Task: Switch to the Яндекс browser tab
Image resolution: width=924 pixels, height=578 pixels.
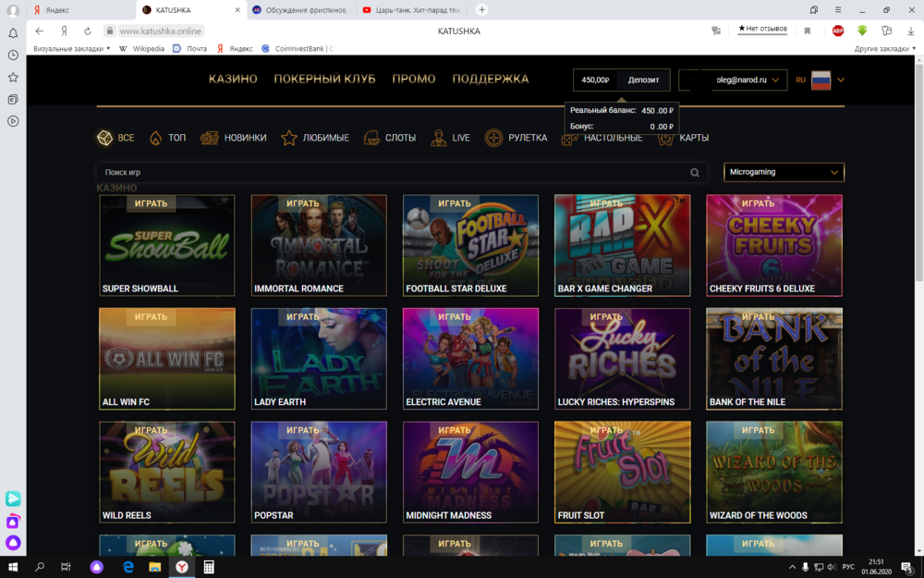Action: [81, 10]
